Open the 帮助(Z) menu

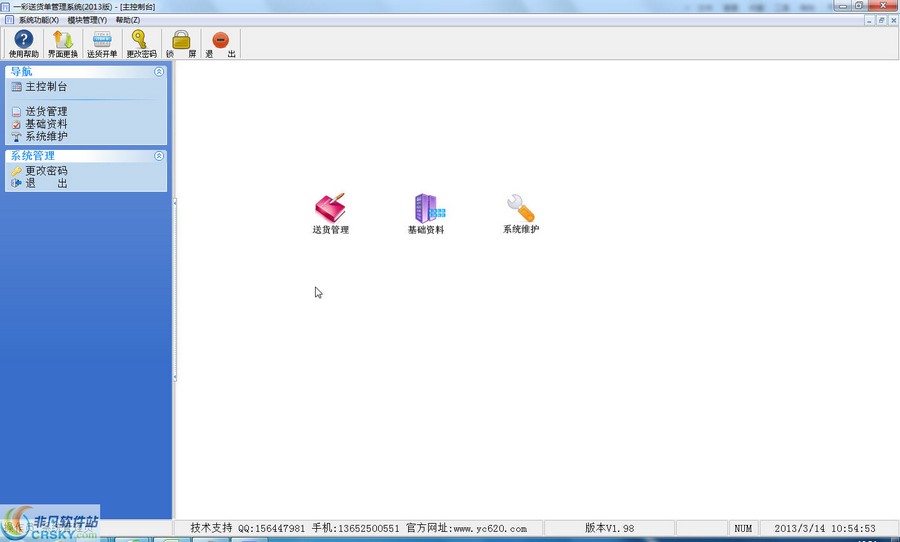(128, 20)
